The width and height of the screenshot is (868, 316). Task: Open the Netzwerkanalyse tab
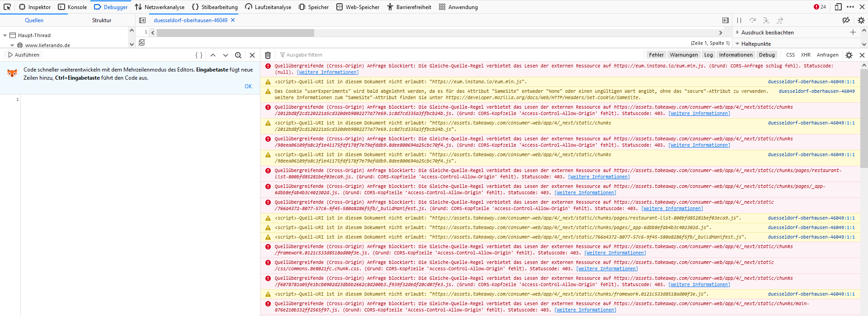160,7
